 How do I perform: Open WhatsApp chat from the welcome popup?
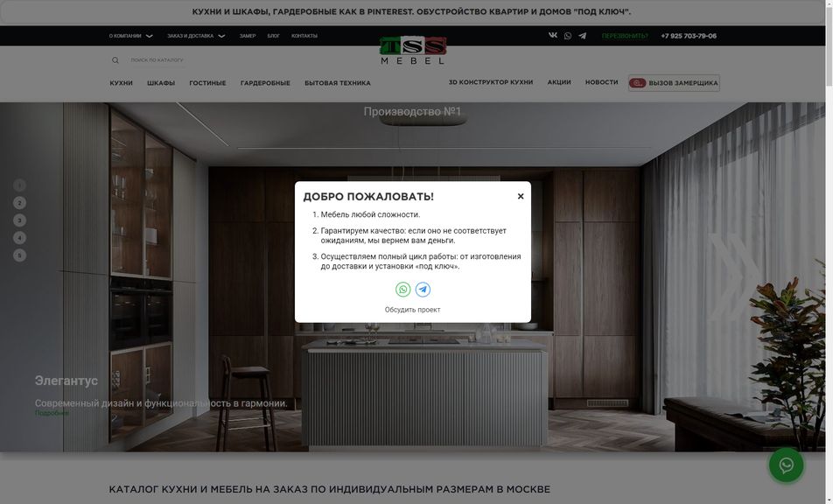click(403, 290)
